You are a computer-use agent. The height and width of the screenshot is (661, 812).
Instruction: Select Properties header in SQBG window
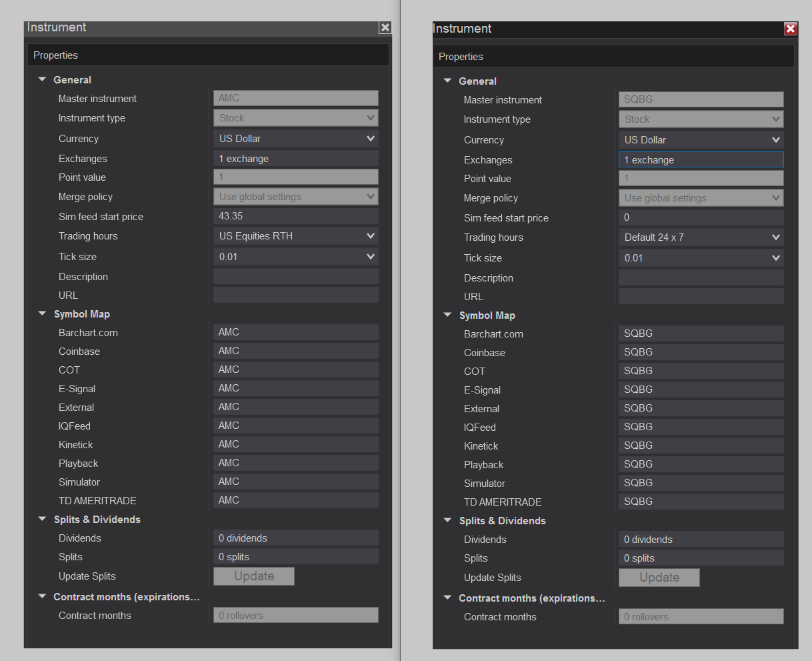coord(613,57)
